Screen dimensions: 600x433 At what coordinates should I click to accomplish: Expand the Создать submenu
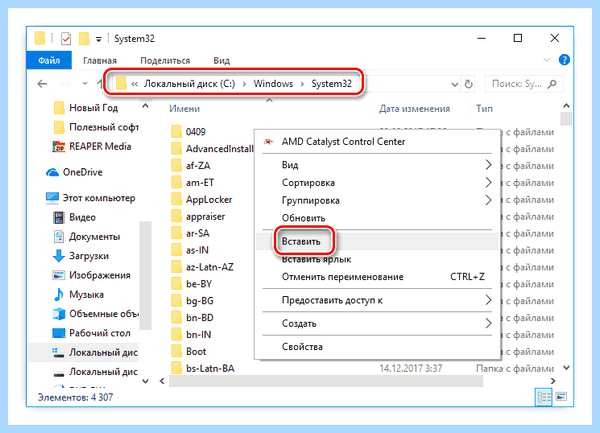pos(377,323)
